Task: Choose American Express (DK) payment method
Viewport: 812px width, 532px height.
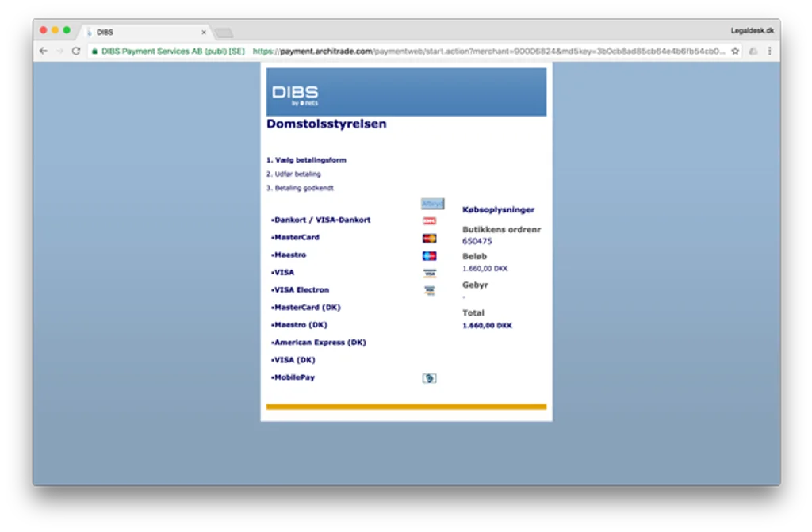Action: [319, 343]
